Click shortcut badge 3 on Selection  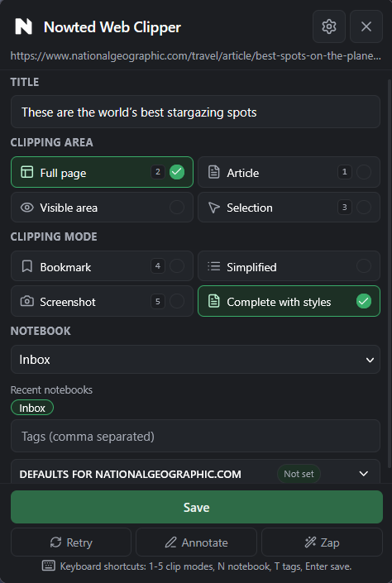pos(344,207)
